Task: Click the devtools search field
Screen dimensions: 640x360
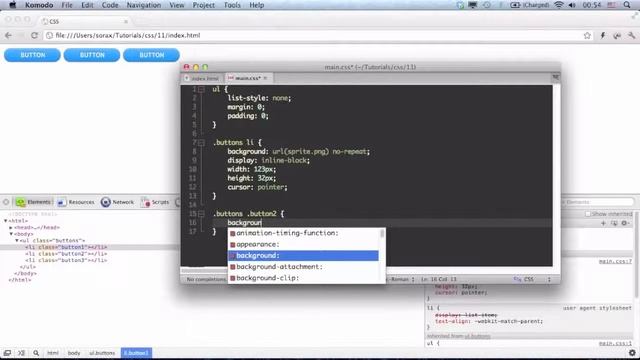Action: coord(598,202)
